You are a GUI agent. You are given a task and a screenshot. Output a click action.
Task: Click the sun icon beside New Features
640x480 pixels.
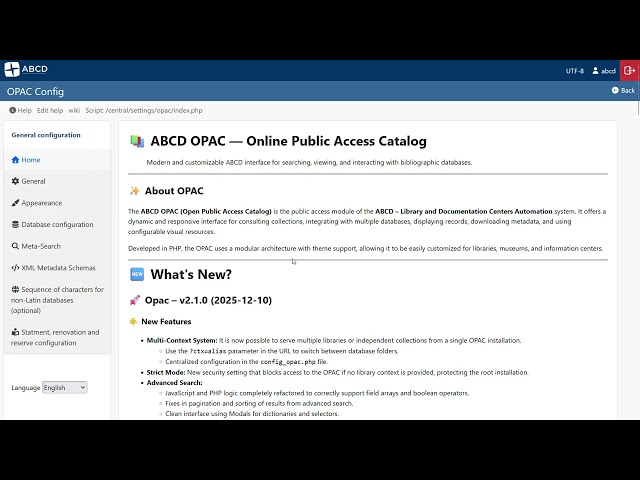[x=133, y=322]
